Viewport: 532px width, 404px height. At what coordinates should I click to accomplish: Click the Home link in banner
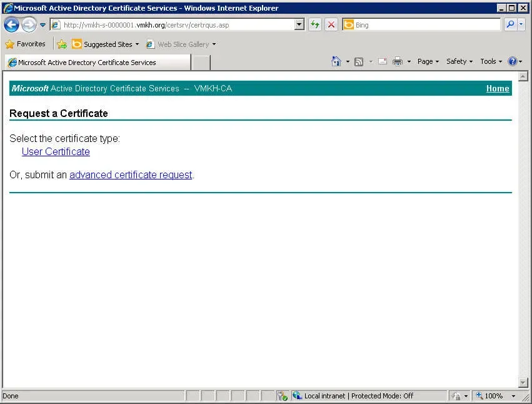498,88
